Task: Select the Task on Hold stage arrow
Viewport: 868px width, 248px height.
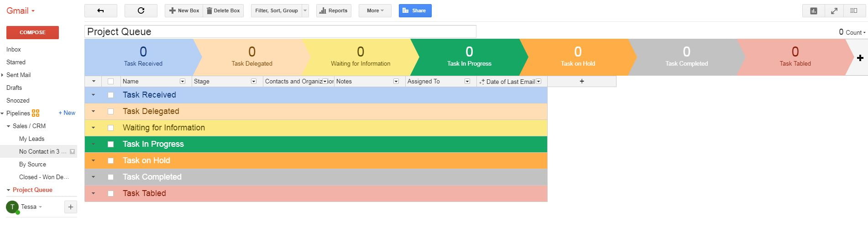Action: [578, 57]
